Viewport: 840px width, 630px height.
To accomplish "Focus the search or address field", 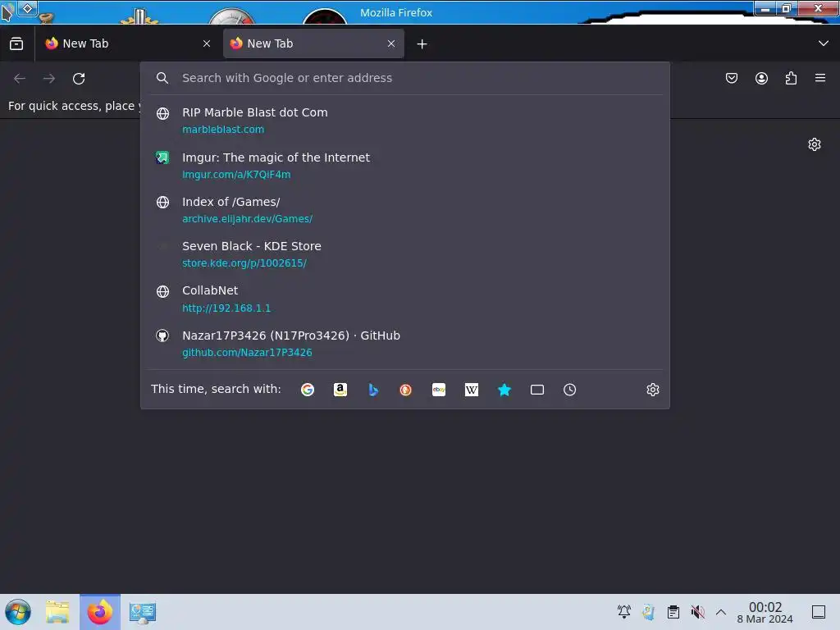I will point(405,78).
